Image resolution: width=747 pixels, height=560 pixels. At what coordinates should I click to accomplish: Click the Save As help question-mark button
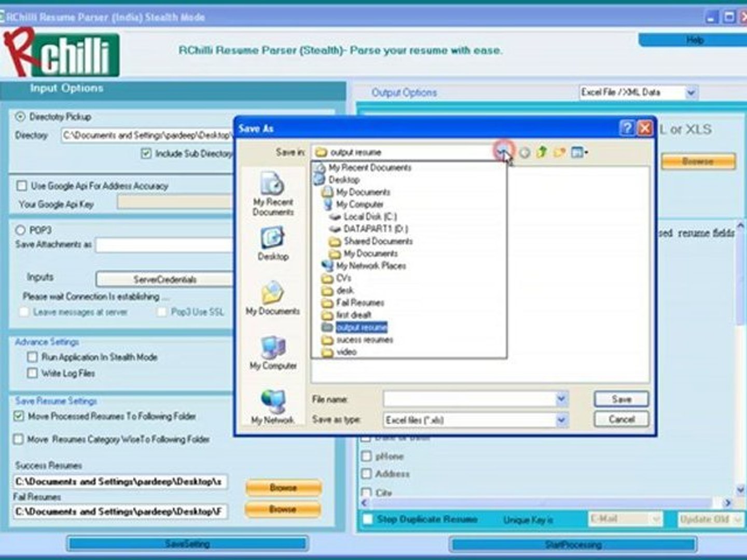point(627,128)
